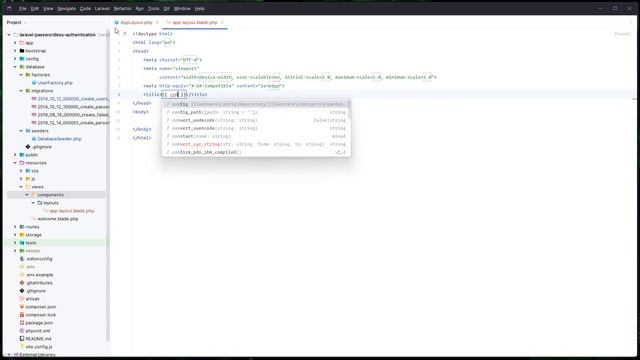Open the Help menu
The height and width of the screenshot is (360, 640).
200,9
